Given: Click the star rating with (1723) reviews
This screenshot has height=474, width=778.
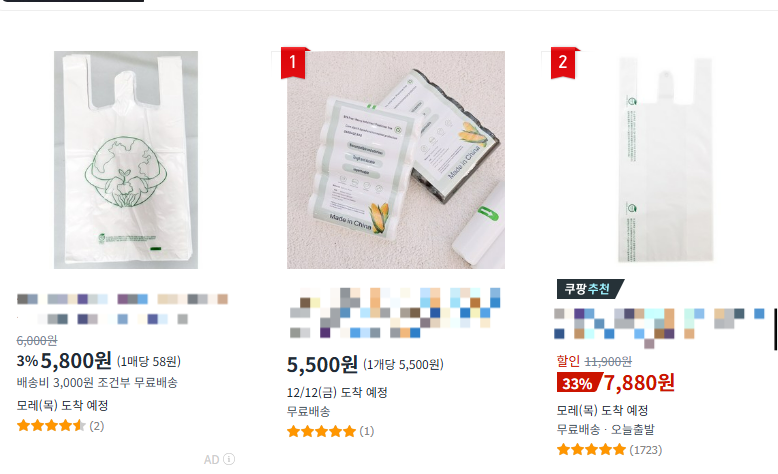Looking at the screenshot, I should [609, 450].
